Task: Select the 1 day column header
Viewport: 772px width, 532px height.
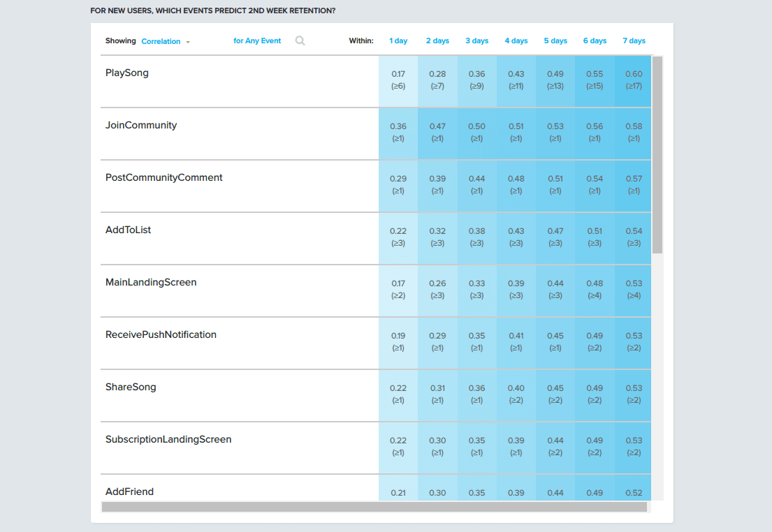Action: pos(398,41)
